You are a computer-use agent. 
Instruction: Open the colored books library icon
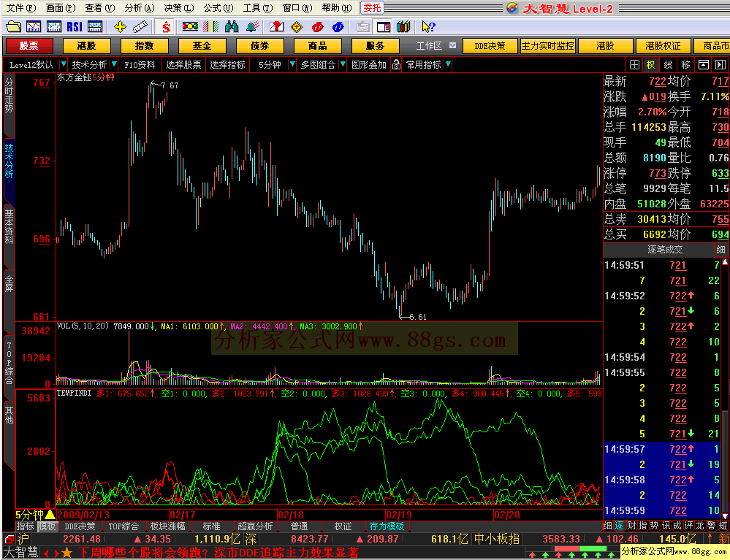tap(403, 26)
